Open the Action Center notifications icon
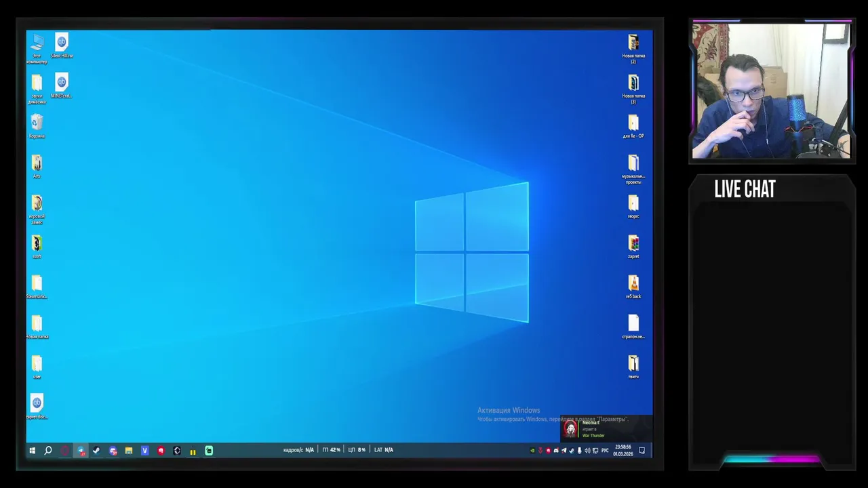This screenshot has width=868, height=488. 642,451
